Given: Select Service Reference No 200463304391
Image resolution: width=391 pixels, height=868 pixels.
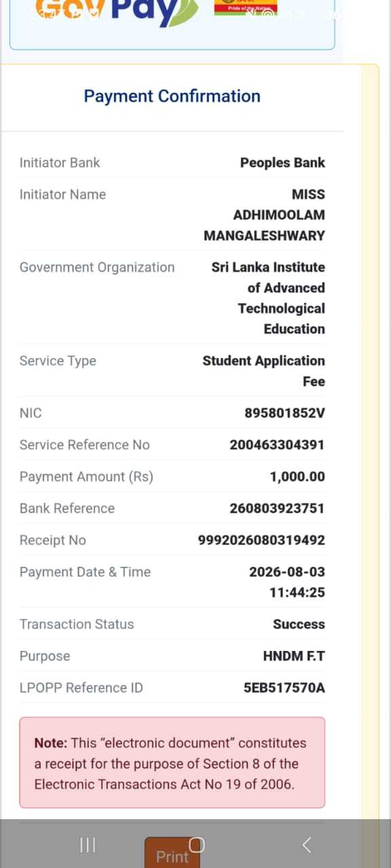Looking at the screenshot, I should pos(277,445).
